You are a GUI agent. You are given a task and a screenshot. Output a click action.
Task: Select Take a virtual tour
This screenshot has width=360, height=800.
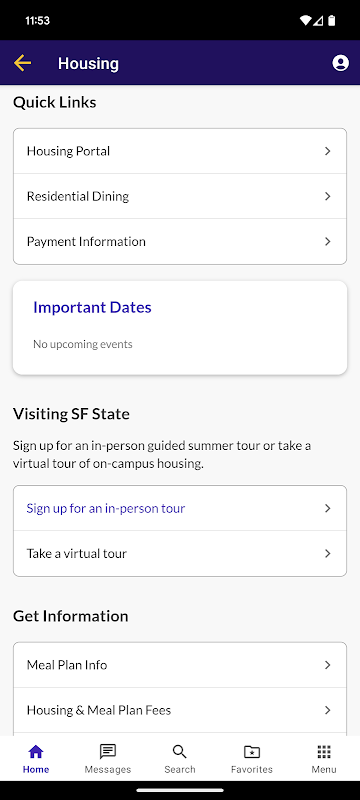click(x=180, y=554)
